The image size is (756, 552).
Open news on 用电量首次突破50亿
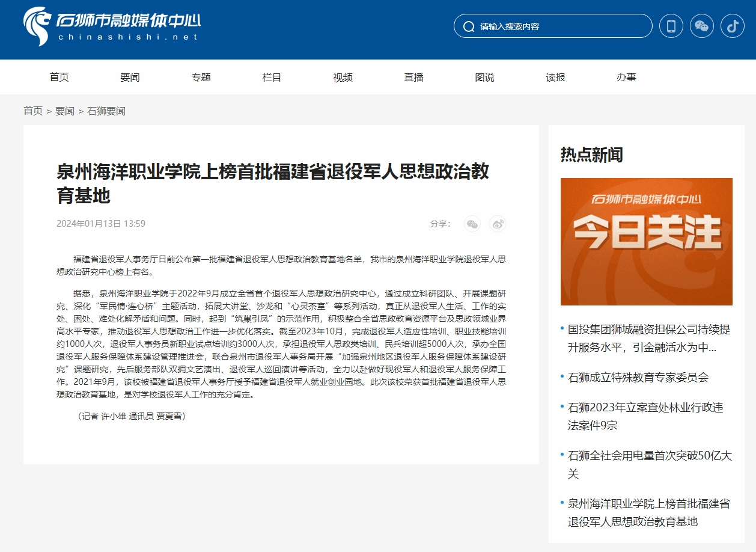click(648, 465)
